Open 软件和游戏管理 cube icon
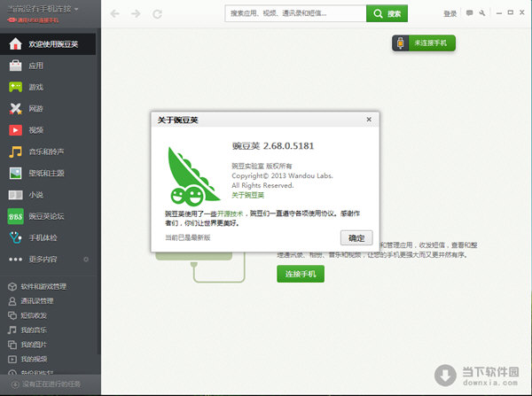The image size is (532, 396). click(12, 286)
